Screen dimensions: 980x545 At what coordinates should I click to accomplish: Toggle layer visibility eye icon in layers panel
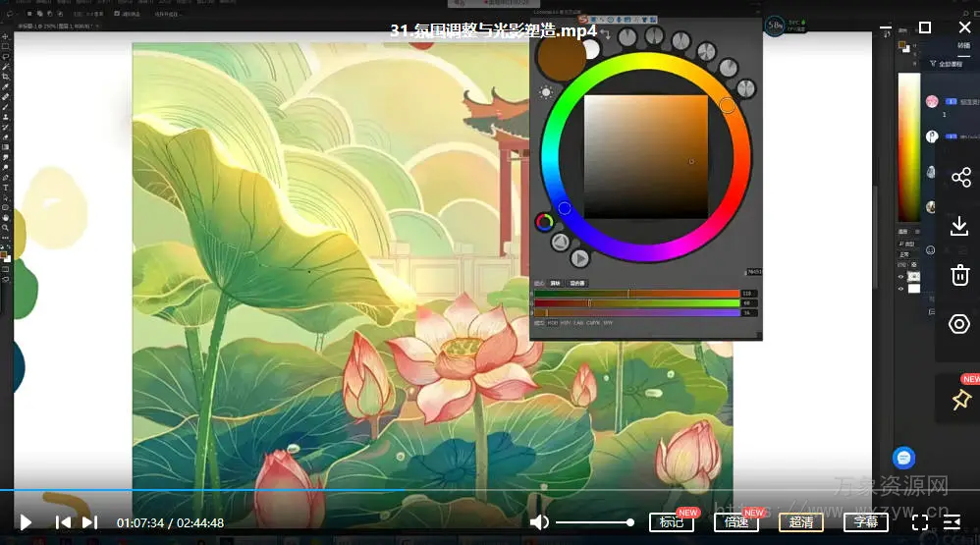[x=901, y=277]
